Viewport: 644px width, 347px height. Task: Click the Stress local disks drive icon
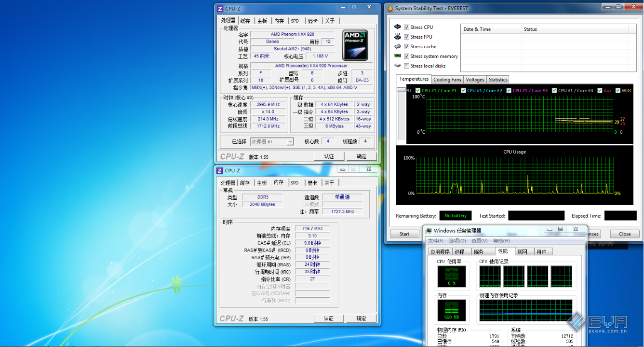point(398,66)
